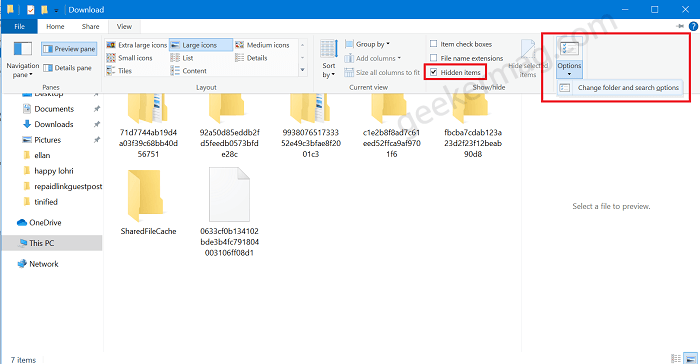Select This PC in navigation pane
The image size is (700, 364).
[41, 243]
